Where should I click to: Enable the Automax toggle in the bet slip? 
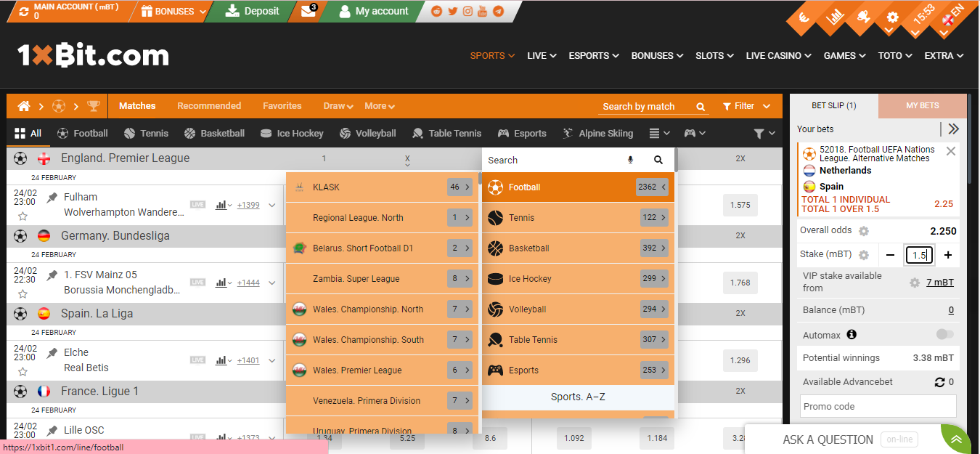pos(946,333)
